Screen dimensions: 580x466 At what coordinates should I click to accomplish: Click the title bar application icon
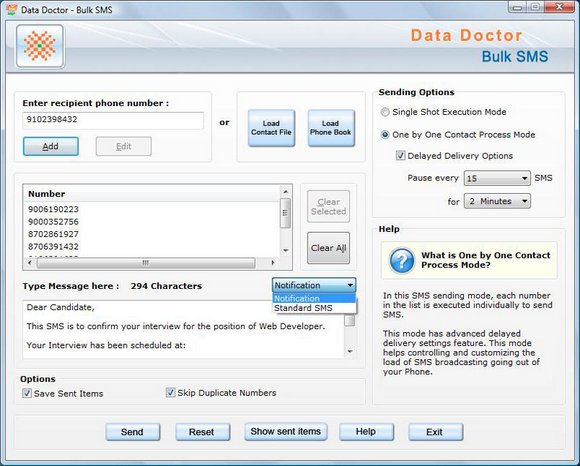click(x=12, y=9)
